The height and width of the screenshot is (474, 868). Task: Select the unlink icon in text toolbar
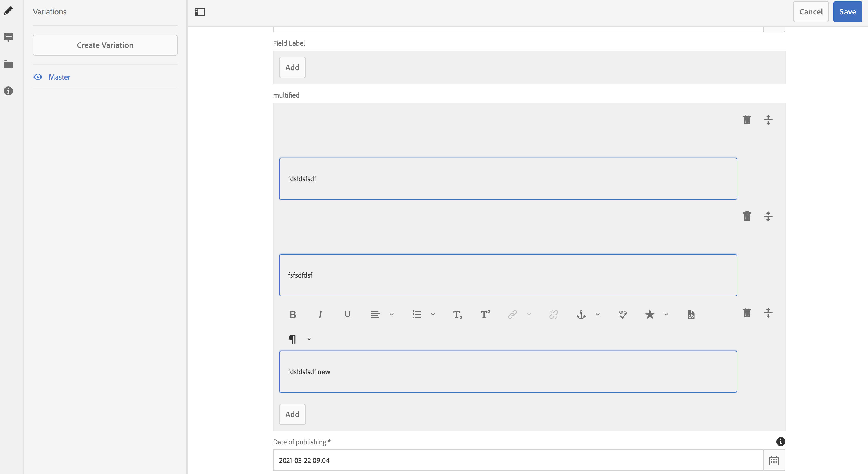point(554,315)
